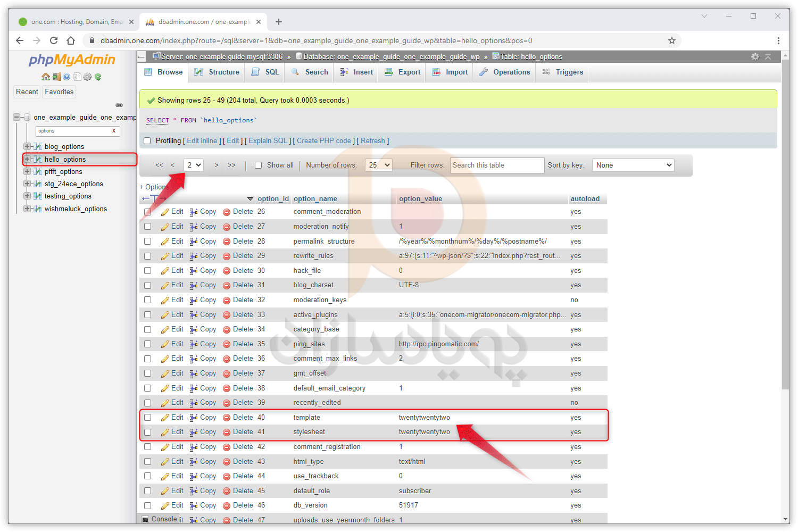798x532 pixels.
Task: Click the Favorites button in sidebar
Action: (59, 92)
